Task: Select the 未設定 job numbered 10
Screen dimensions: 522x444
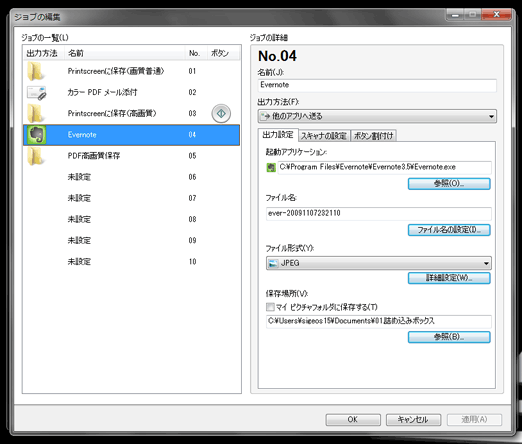Action: (x=132, y=262)
